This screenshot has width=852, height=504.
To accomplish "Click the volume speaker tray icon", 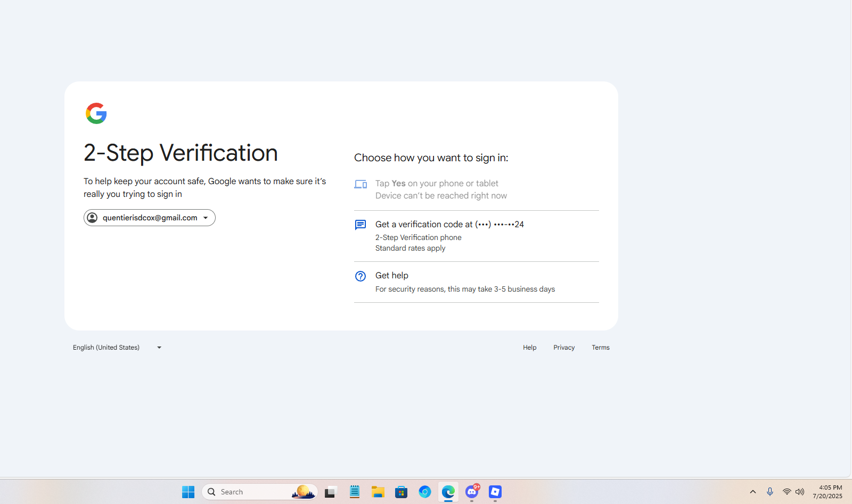I will point(800,492).
